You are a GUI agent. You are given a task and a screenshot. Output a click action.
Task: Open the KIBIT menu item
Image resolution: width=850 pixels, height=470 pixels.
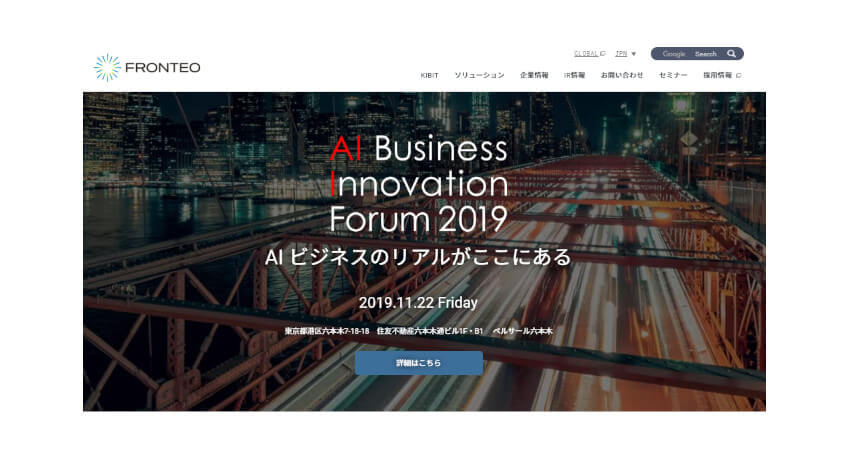429,75
